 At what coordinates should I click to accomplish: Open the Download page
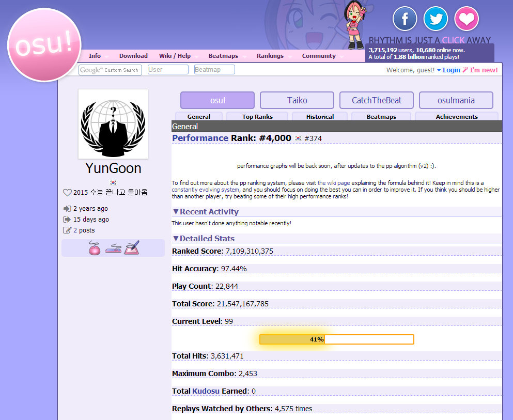tap(133, 56)
